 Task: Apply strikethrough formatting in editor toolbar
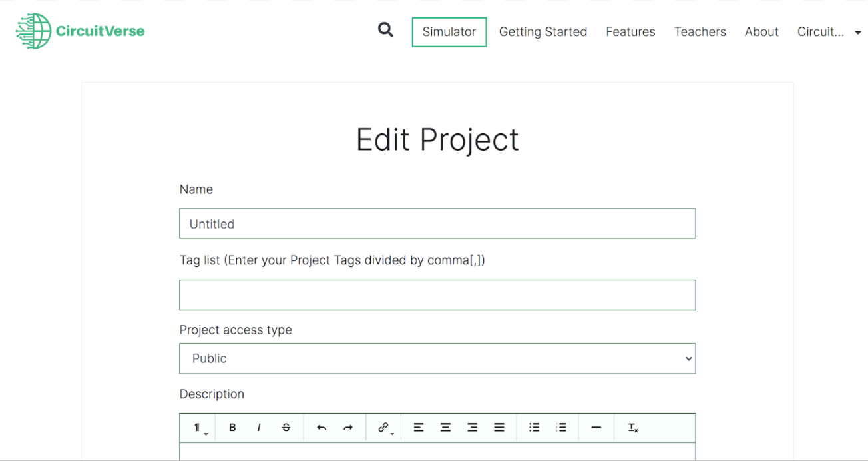(286, 428)
